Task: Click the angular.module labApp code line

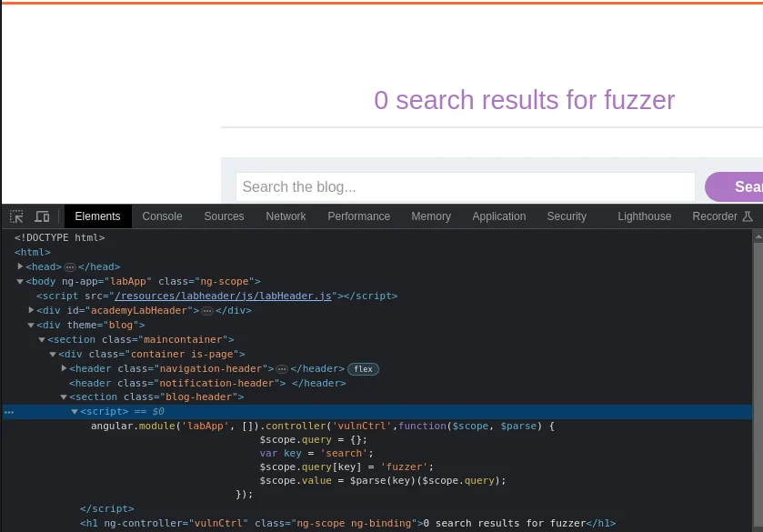Action: tap(323, 426)
